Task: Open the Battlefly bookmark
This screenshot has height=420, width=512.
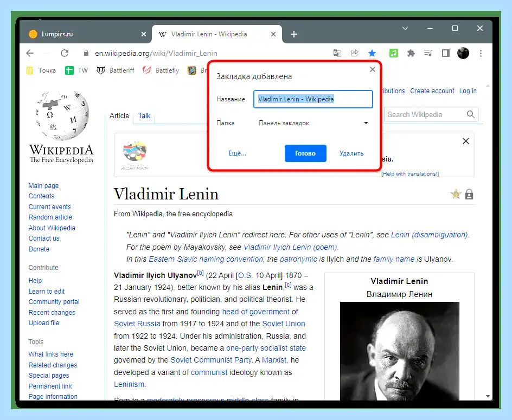Action: coord(161,70)
